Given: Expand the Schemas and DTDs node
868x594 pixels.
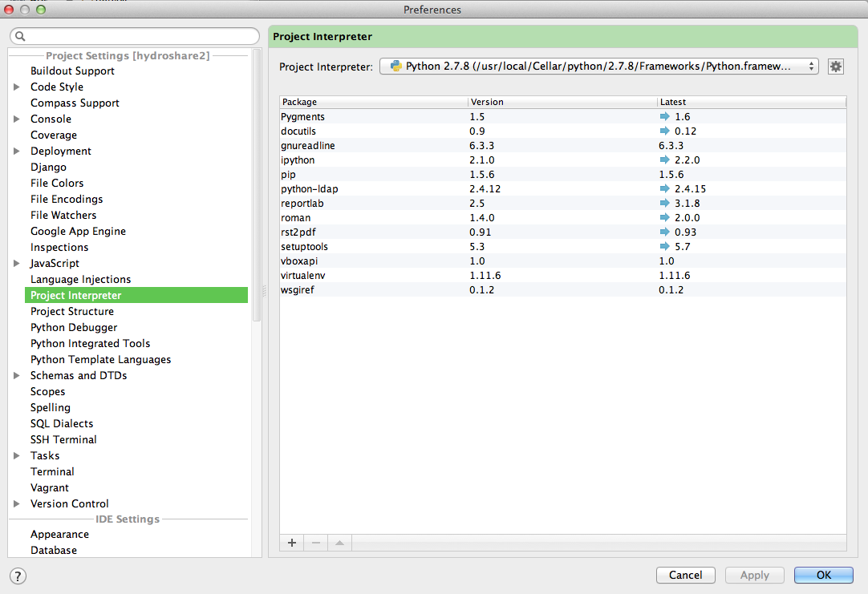Looking at the screenshot, I should [x=17, y=375].
